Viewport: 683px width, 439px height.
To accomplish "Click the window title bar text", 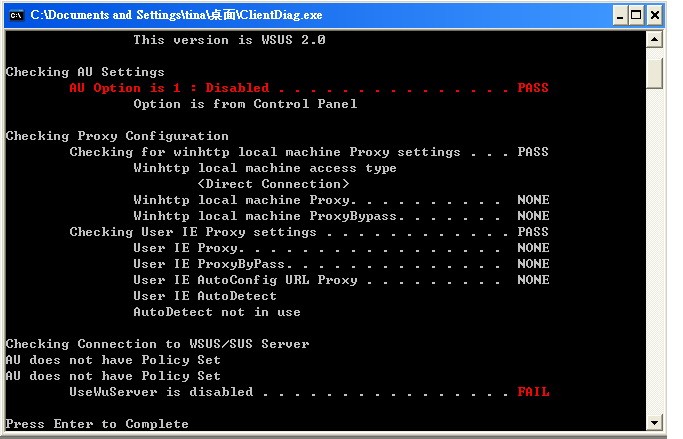I will coord(176,15).
